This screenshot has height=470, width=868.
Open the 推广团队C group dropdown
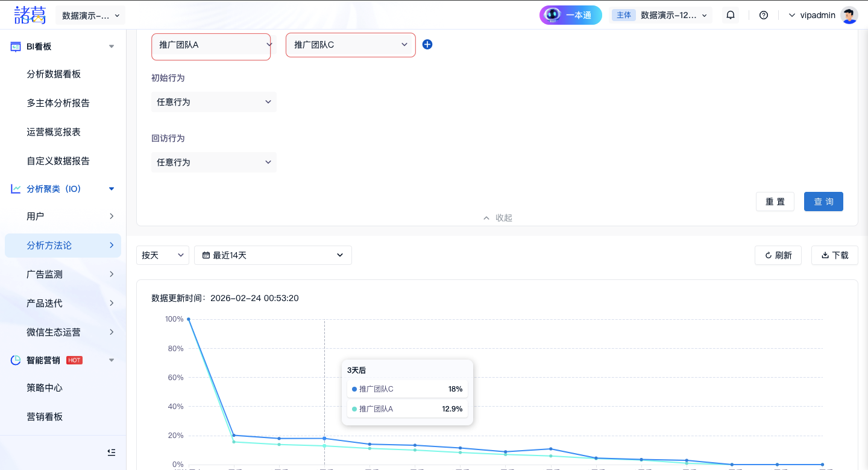(350, 45)
